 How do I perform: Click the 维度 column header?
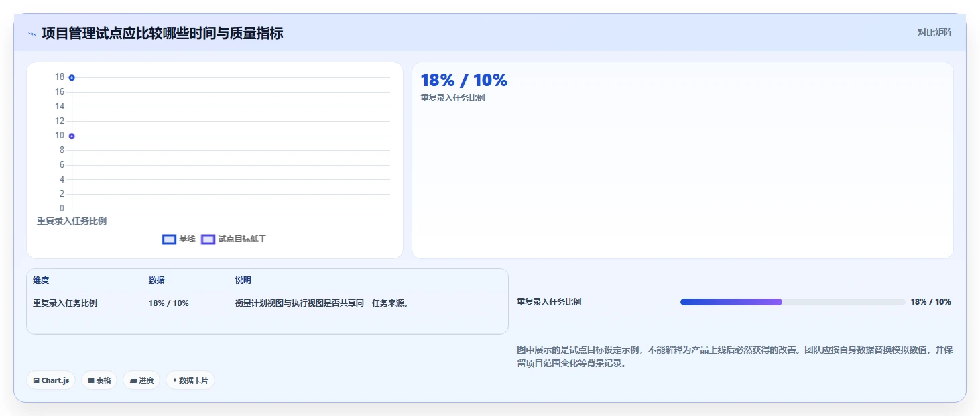pos(41,280)
